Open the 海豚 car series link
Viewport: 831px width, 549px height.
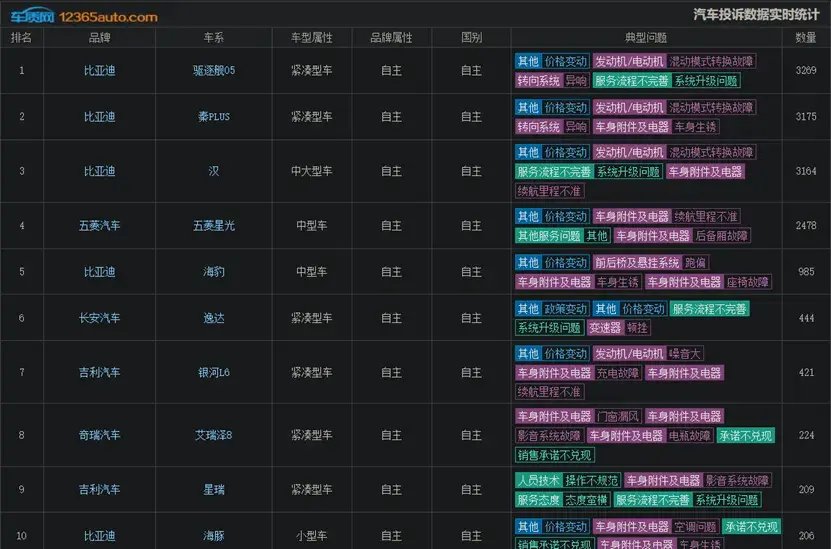pyautogui.click(x=214, y=536)
